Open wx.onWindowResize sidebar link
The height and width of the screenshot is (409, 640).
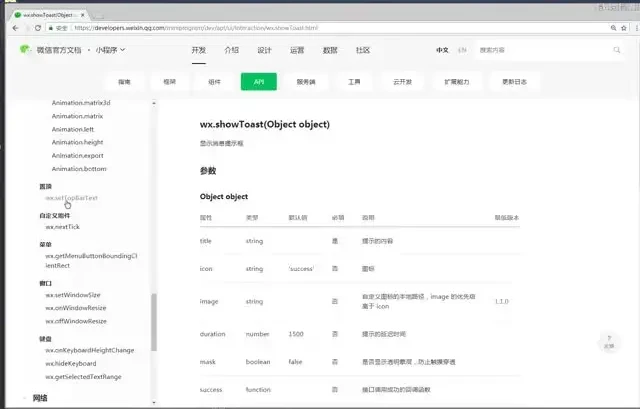[x=76, y=308]
